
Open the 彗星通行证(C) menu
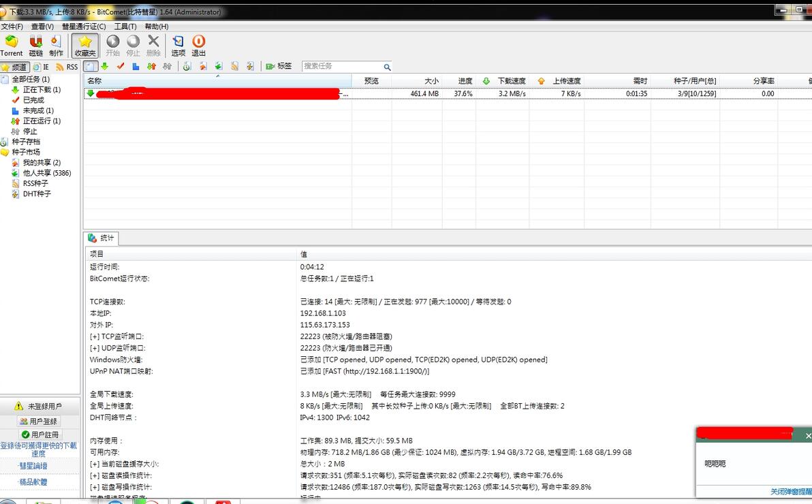[x=84, y=27]
